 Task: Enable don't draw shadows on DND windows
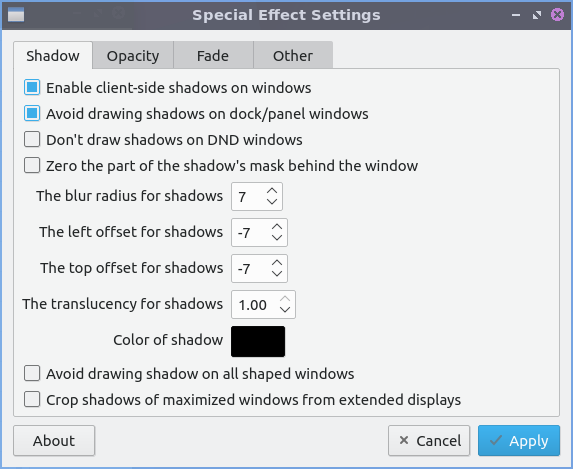click(x=32, y=140)
